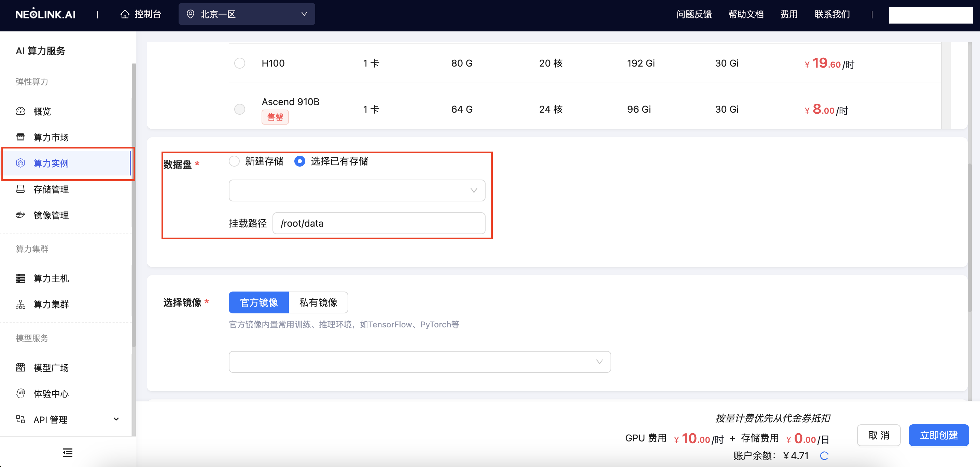Expand the API 管理 submenu
The height and width of the screenshot is (467, 980).
click(x=116, y=419)
